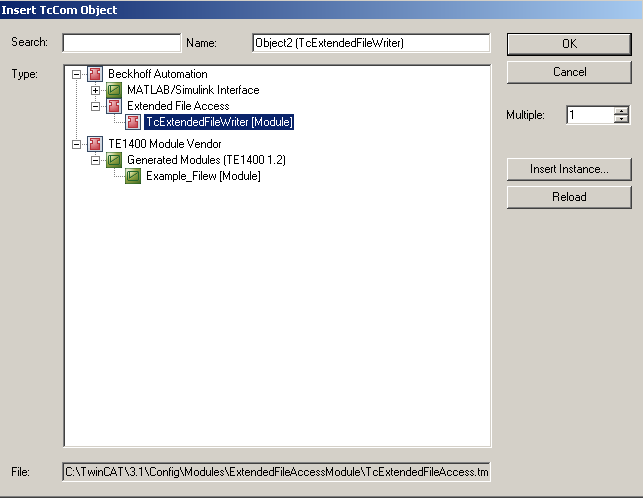The height and width of the screenshot is (498, 643).
Task: Click the Insert Instance... button
Action: 569,169
